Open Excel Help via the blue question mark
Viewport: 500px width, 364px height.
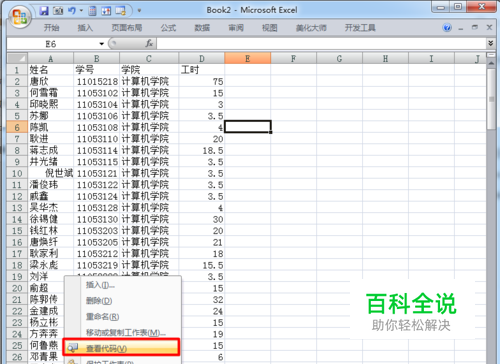tap(447, 28)
